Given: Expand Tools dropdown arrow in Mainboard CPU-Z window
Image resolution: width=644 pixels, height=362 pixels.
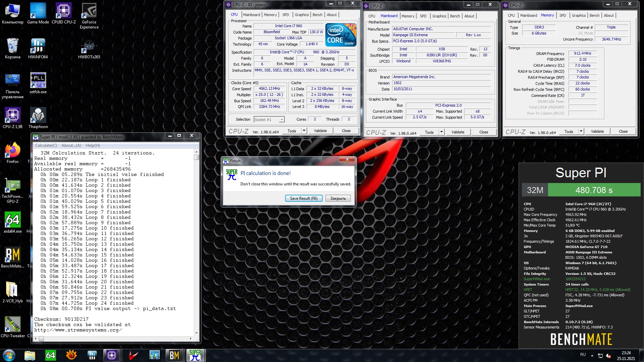Looking at the screenshot, I should pyautogui.click(x=441, y=132).
